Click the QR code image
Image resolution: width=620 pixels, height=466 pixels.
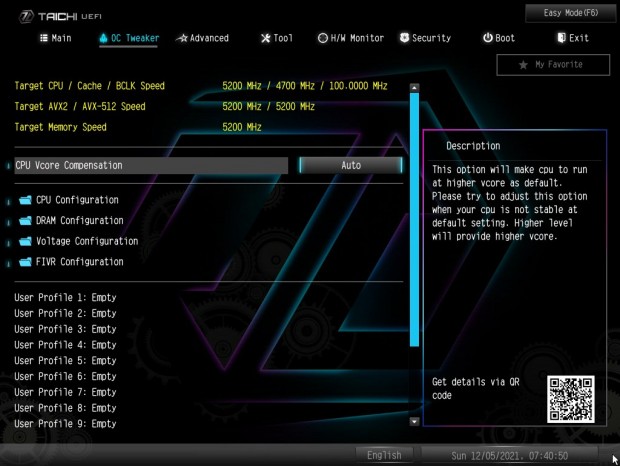(571, 398)
